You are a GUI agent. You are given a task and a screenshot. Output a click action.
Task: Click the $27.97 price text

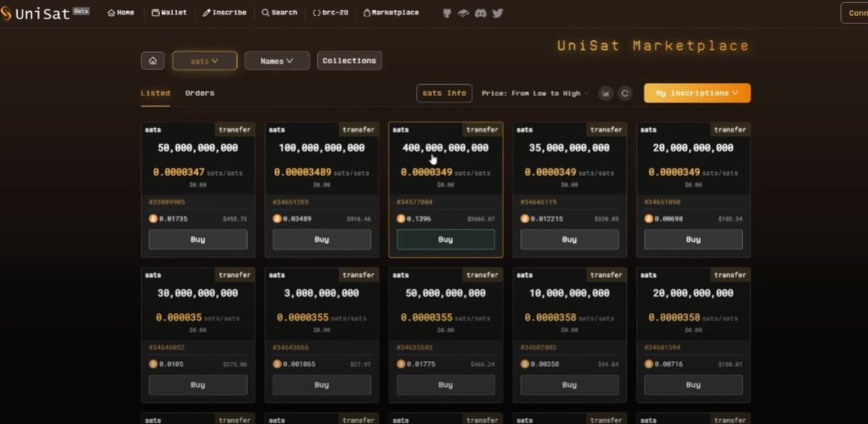360,364
